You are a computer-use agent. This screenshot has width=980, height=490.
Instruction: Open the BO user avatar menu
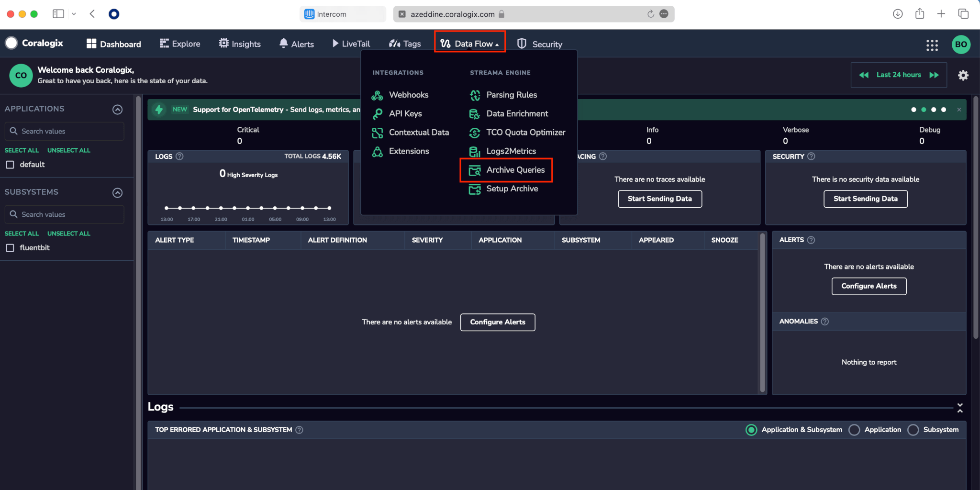pos(961,45)
